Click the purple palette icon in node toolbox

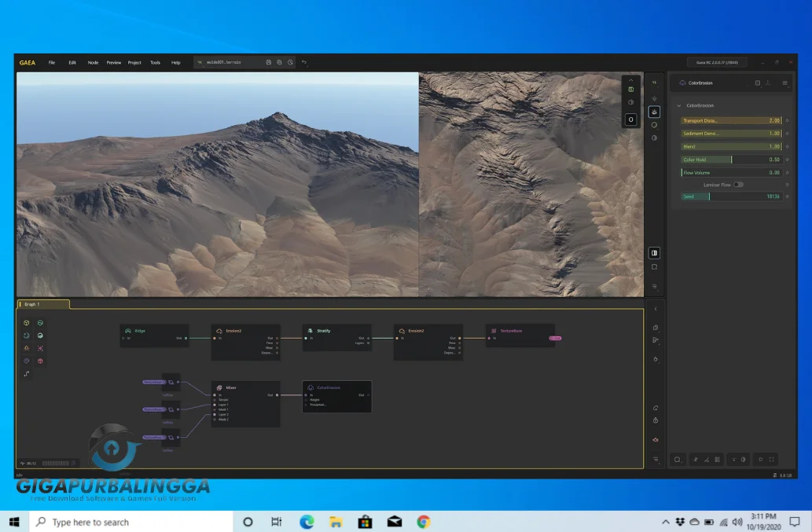[27, 361]
